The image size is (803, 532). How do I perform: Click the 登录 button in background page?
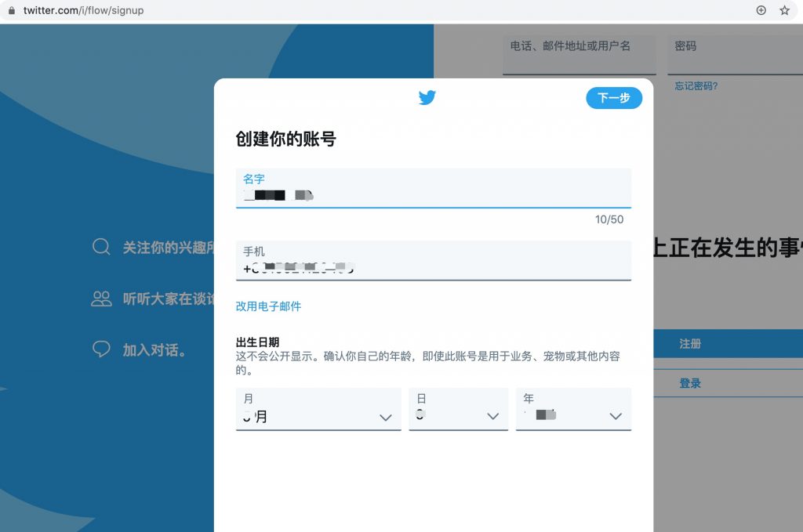[x=729, y=383]
